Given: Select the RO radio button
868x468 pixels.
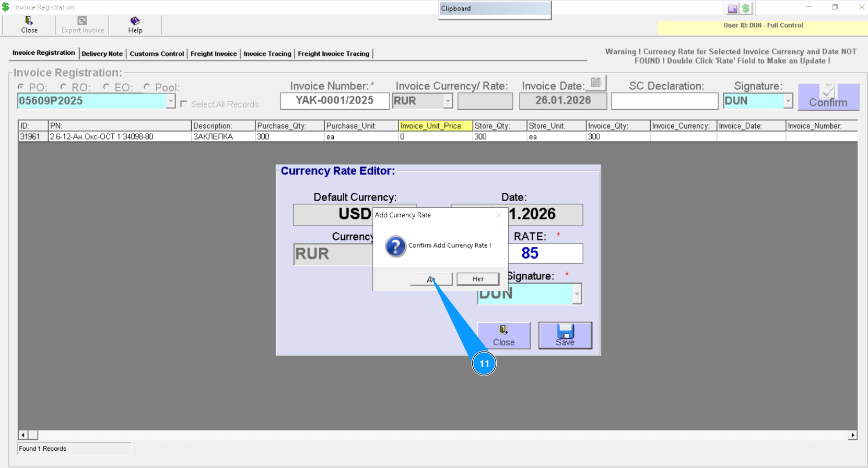Looking at the screenshot, I should pyautogui.click(x=63, y=87).
